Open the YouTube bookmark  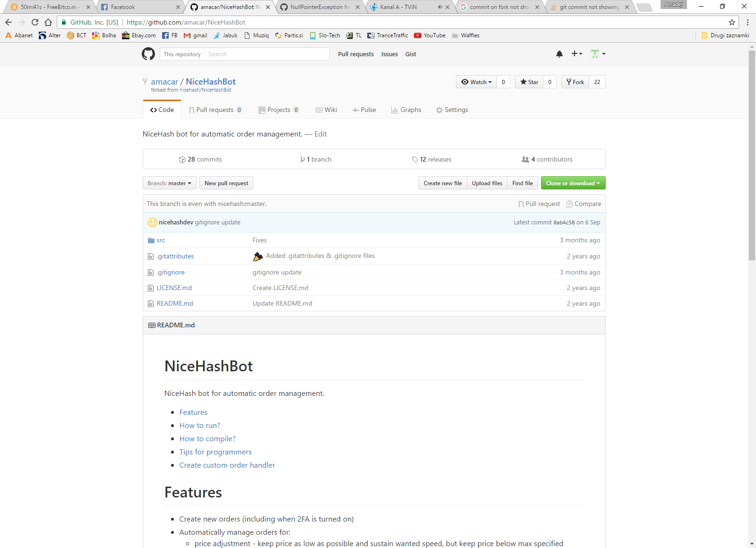pyautogui.click(x=430, y=35)
